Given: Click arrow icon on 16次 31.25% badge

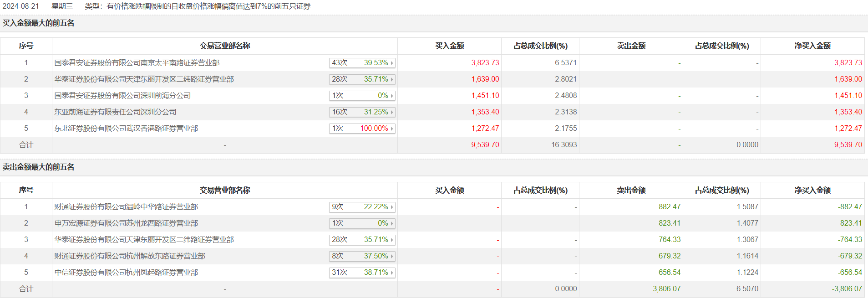Looking at the screenshot, I should 391,112.
